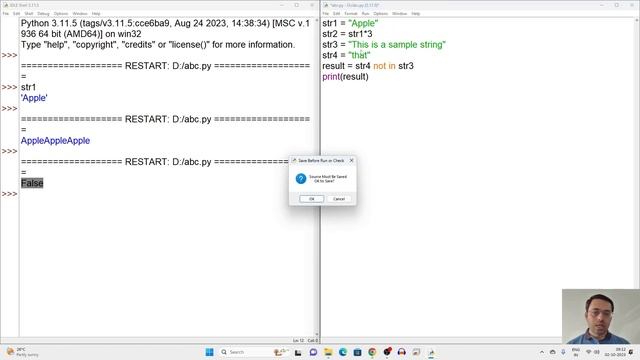
Task: Open the picture viewer app in taskbar
Action: (x=416, y=352)
